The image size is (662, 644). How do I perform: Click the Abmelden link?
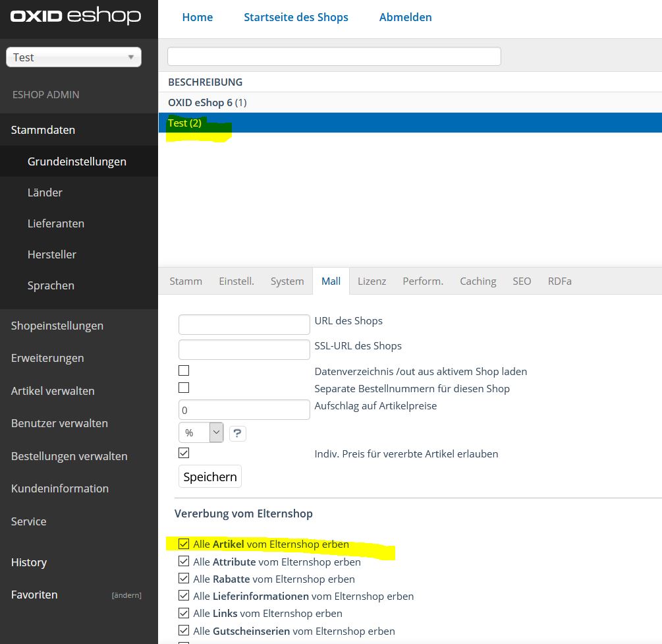tap(405, 17)
